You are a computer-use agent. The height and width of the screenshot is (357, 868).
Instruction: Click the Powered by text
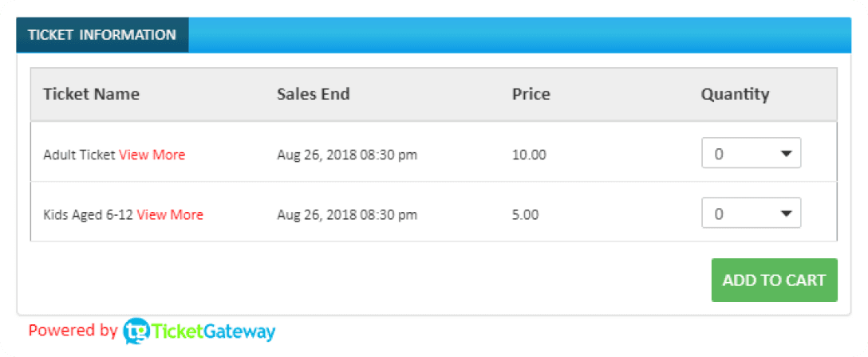[73, 331]
